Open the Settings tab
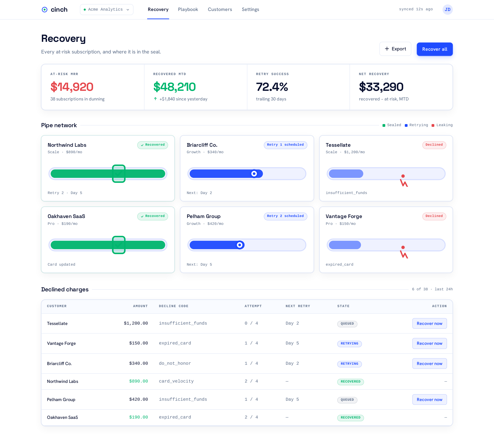 pyautogui.click(x=250, y=10)
